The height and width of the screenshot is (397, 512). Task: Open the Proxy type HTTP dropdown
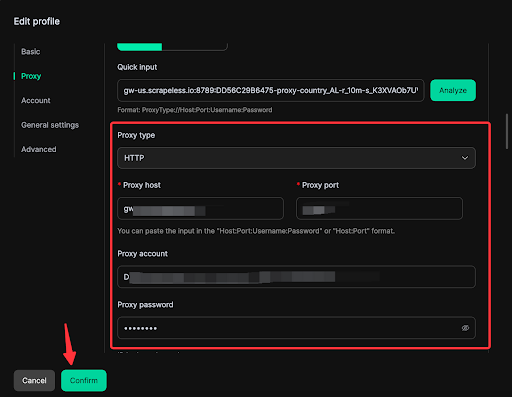296,158
